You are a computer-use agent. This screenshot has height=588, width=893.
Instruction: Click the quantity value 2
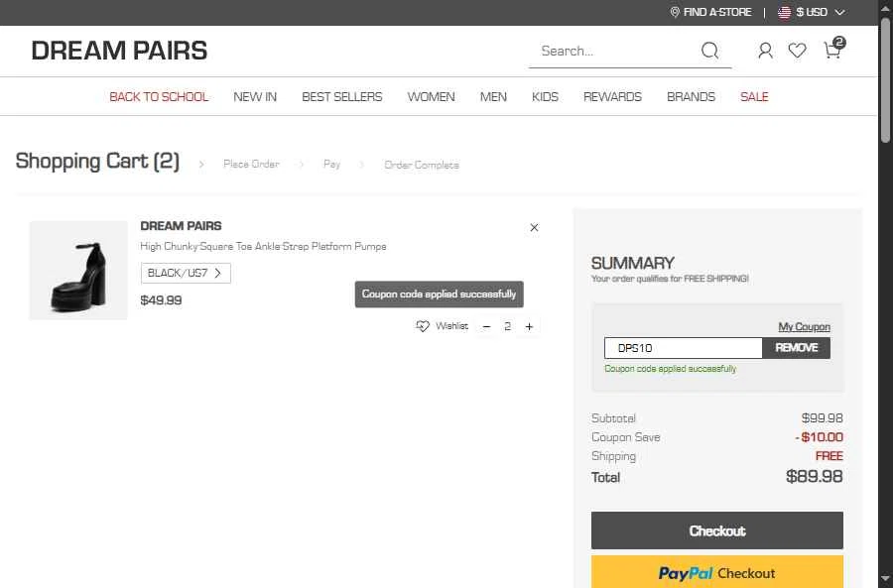(507, 327)
